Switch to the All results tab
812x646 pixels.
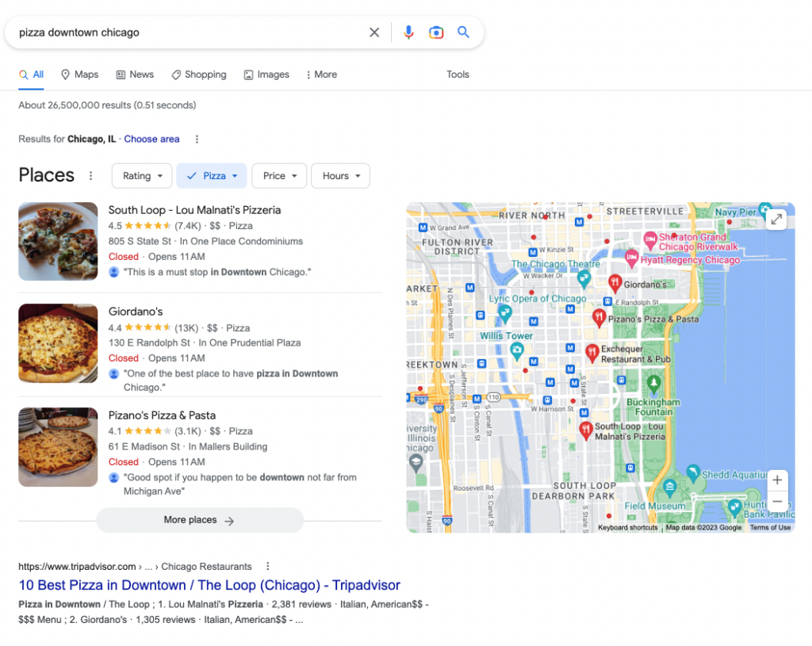pos(31,75)
